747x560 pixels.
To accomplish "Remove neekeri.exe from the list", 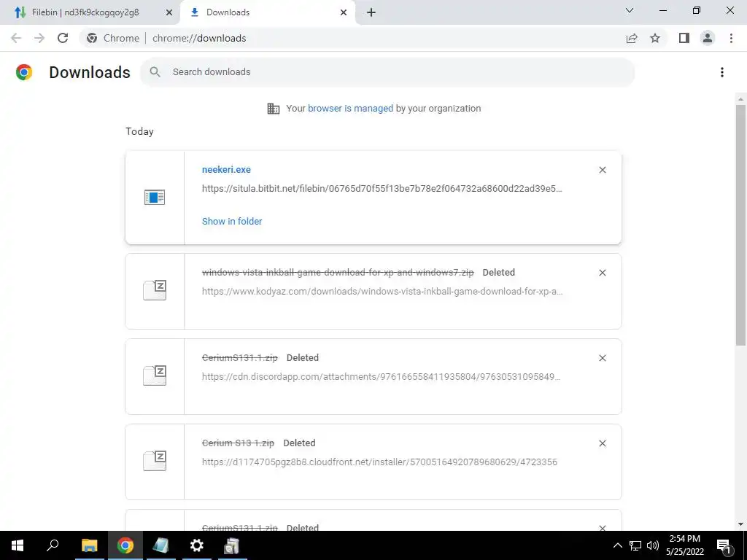I will [603, 170].
